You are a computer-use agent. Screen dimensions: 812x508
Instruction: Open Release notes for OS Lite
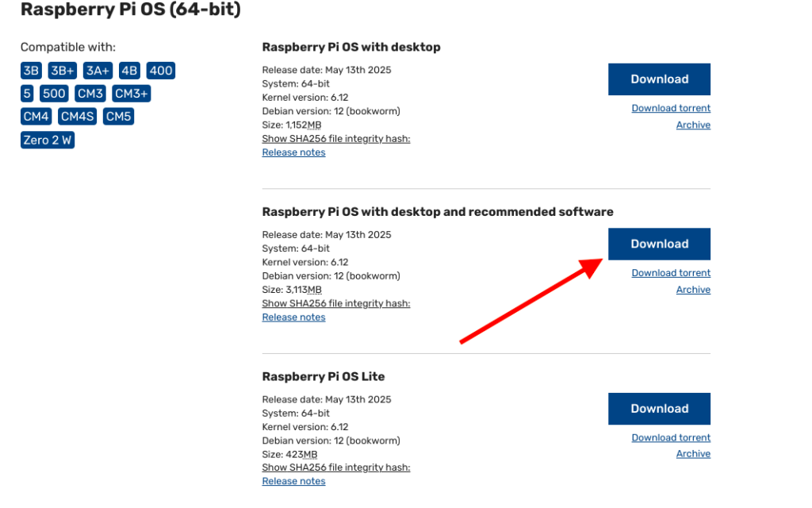pos(293,481)
